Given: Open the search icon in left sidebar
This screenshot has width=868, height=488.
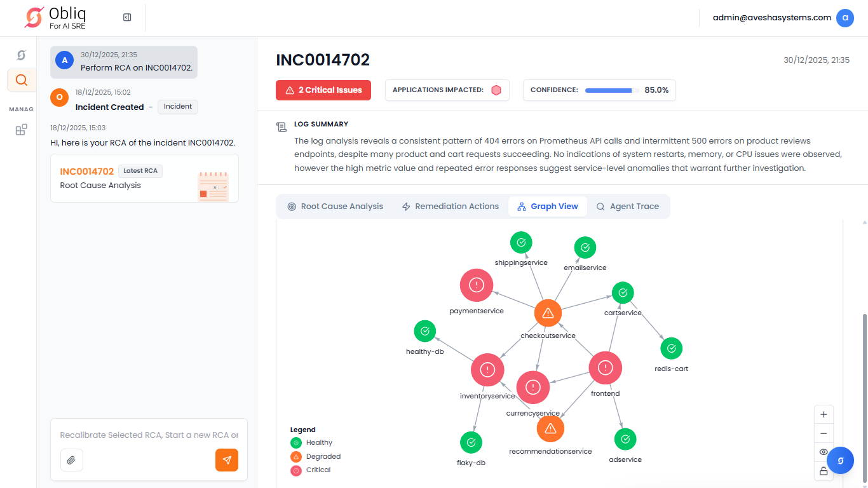Looking at the screenshot, I should [22, 80].
